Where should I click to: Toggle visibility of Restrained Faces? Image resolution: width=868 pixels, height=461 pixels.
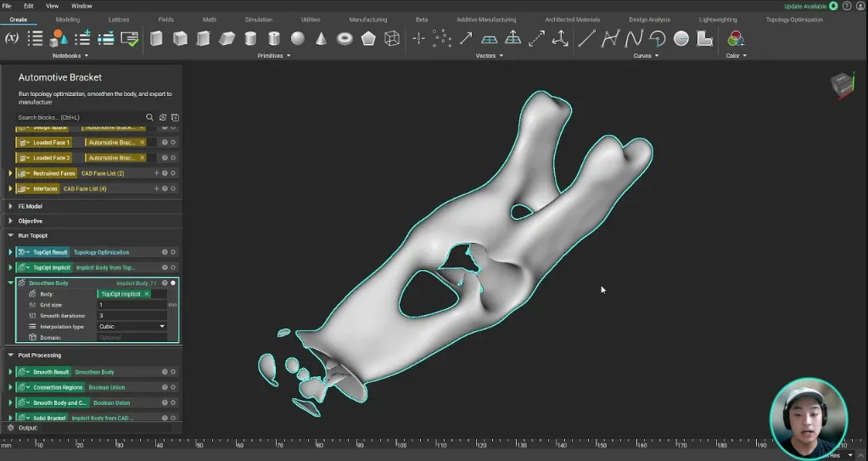(173, 173)
